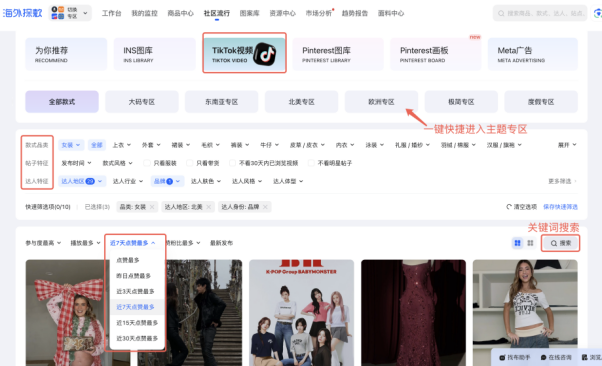Select the 社区流行 navigation tab

point(217,13)
